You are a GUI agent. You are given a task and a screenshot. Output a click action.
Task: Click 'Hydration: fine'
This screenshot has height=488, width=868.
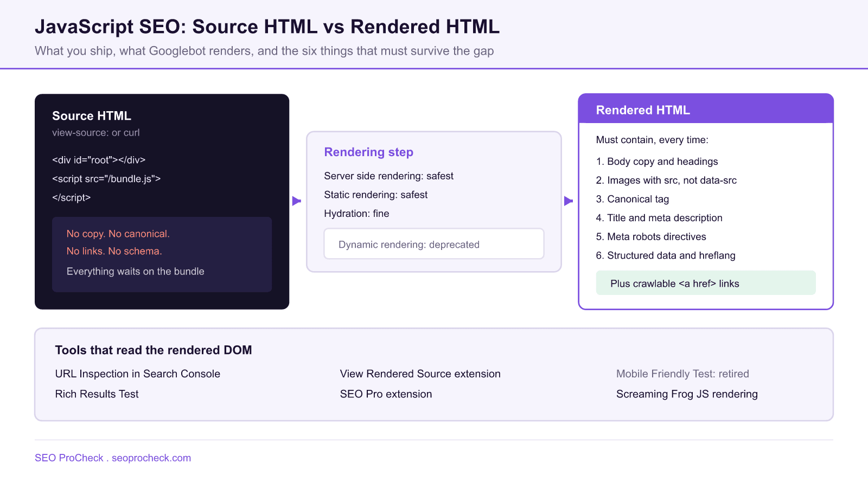point(357,214)
